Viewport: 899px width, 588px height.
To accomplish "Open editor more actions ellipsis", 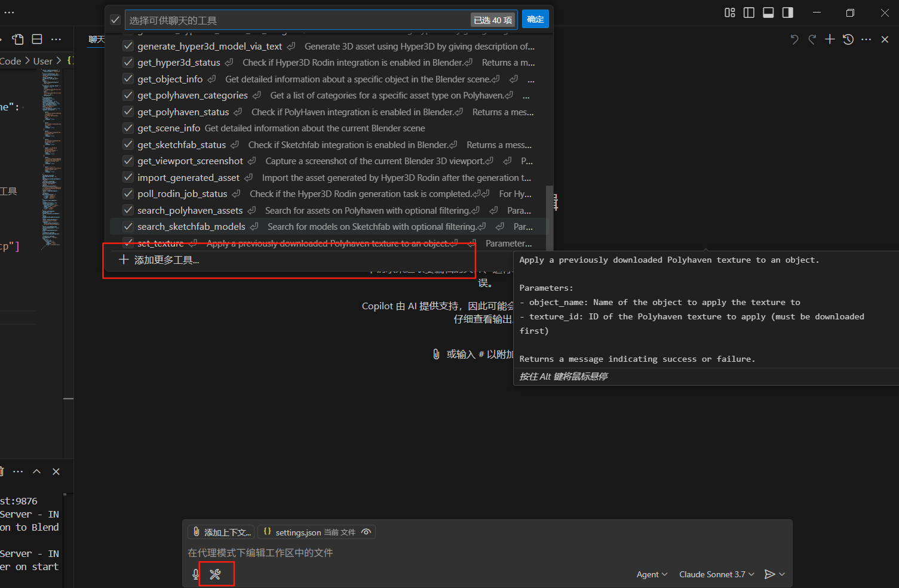I will [x=56, y=39].
